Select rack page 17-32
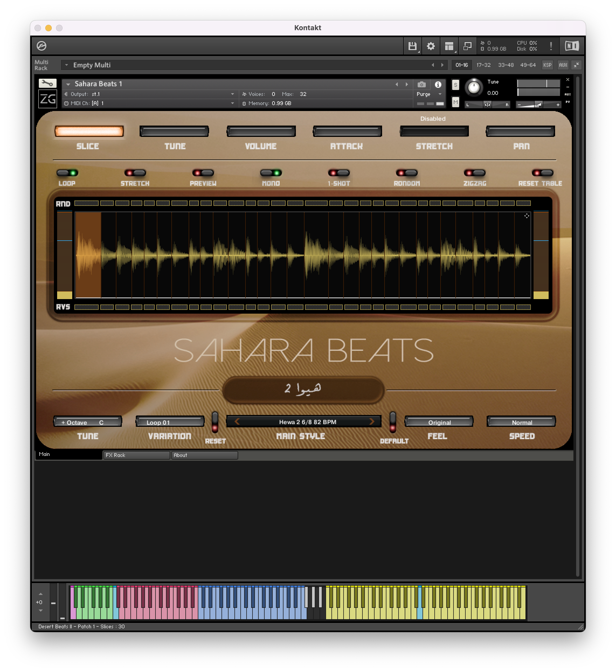 [483, 65]
